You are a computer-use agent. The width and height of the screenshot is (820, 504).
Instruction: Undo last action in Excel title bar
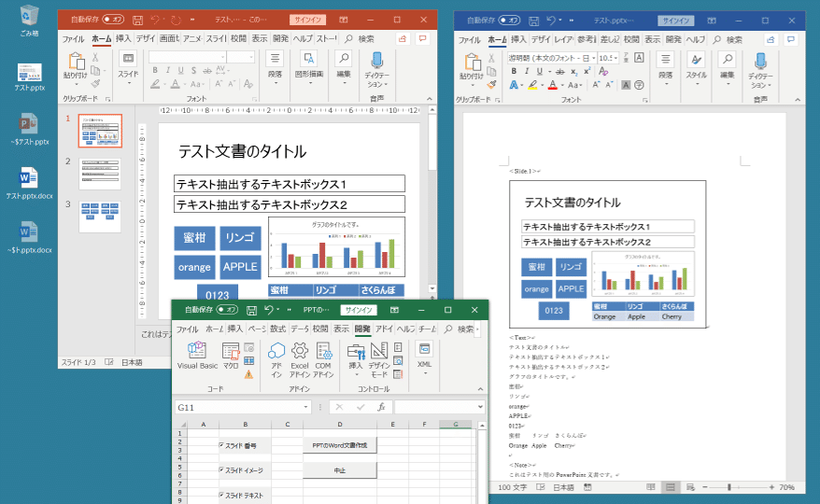click(268, 310)
